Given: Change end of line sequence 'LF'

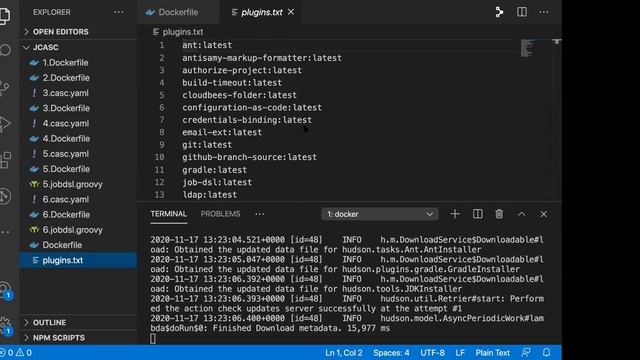Looking at the screenshot, I should [460, 353].
